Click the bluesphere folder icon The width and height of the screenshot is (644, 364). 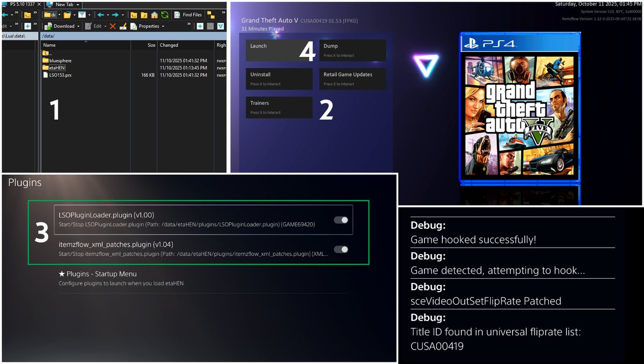pyautogui.click(x=45, y=61)
